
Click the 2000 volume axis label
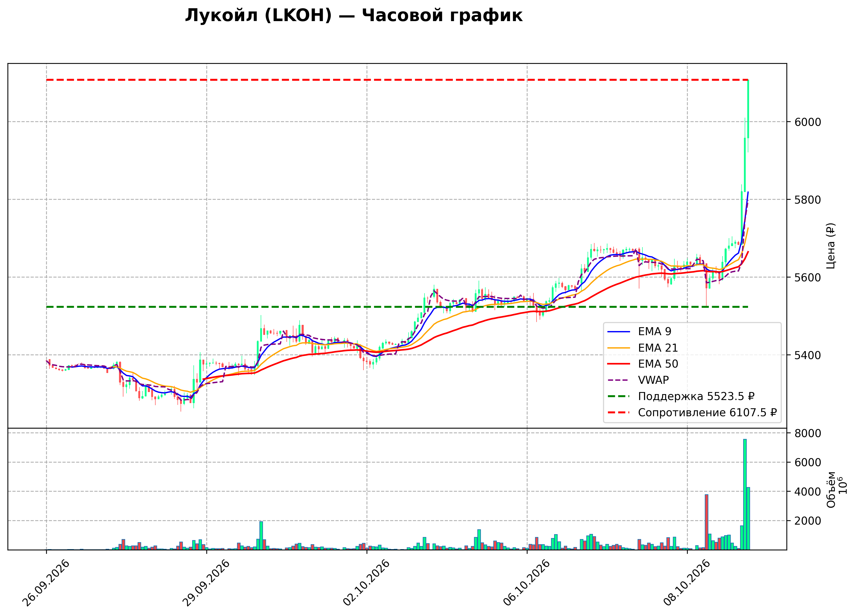(808, 521)
